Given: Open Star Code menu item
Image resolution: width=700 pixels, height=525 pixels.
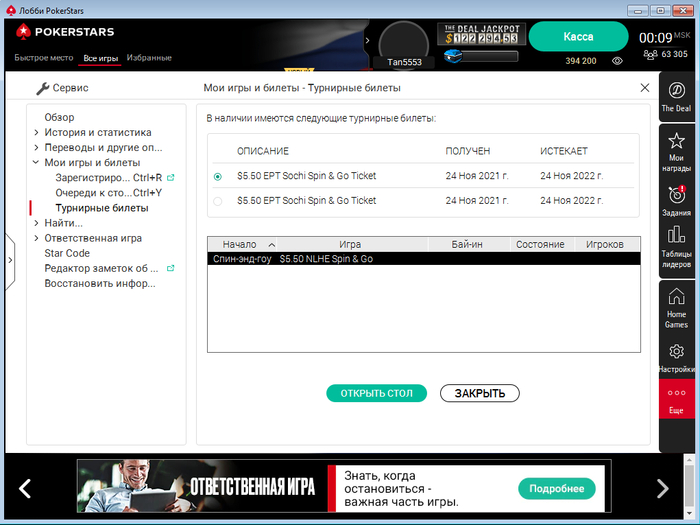Looking at the screenshot, I should pos(67,253).
